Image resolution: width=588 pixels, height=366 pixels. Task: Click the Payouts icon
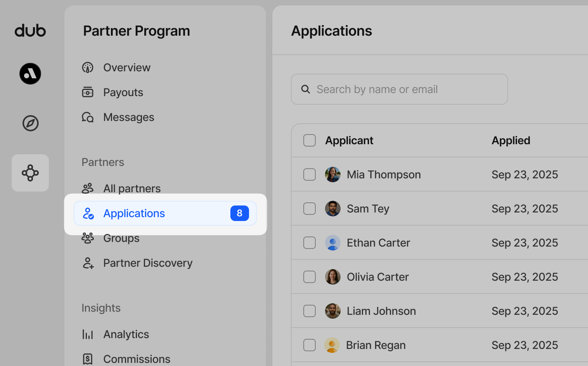[x=88, y=92]
